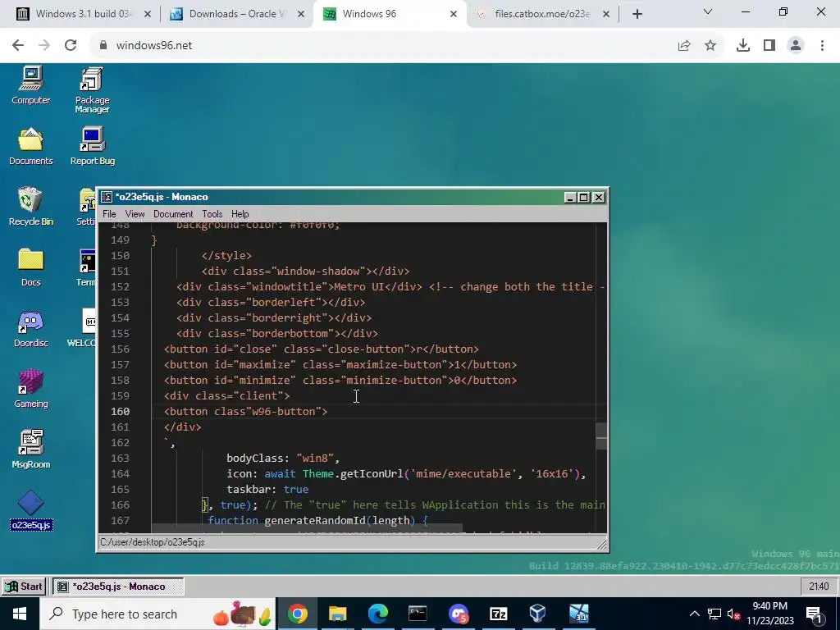
Task: Click the share page icon in address bar
Action: click(684, 46)
